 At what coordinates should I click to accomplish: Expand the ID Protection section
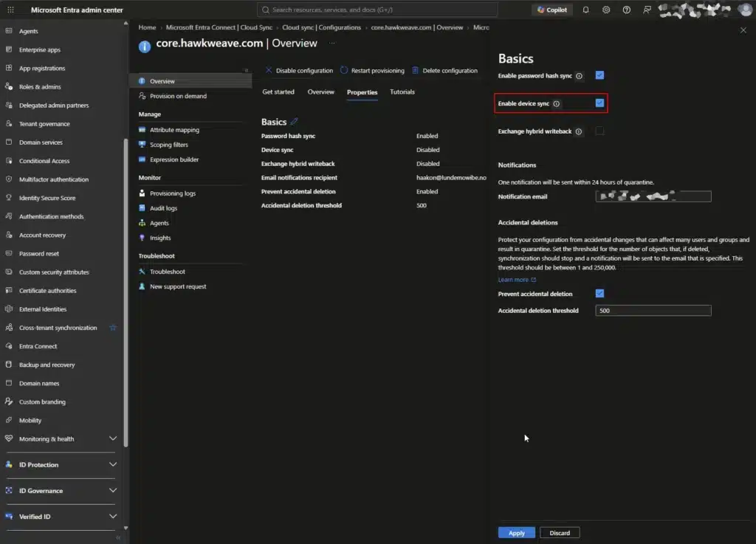pos(113,464)
